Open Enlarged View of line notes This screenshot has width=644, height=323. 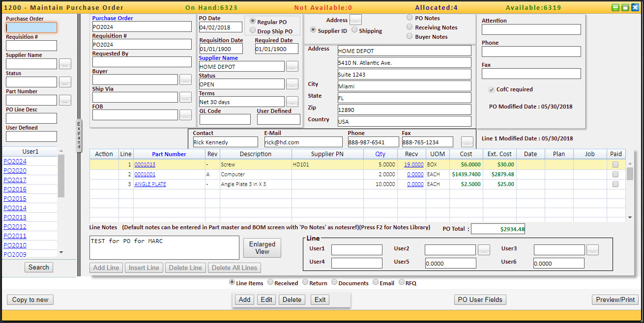click(x=262, y=248)
